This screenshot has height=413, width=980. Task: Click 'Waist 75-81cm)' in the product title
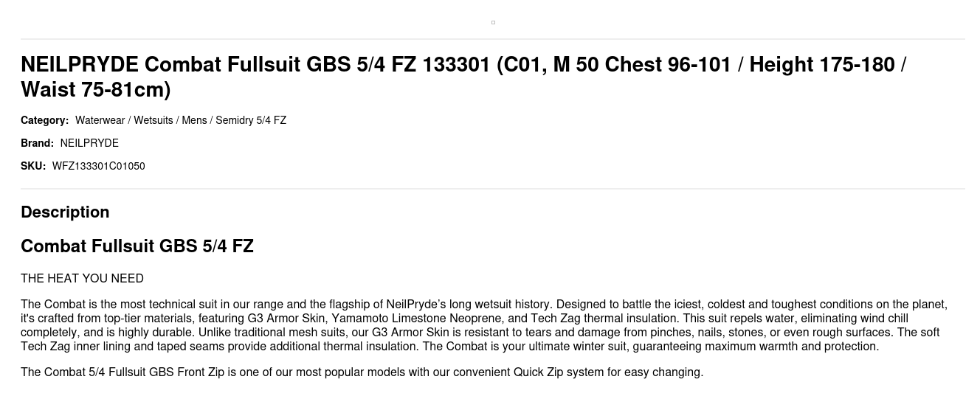(x=95, y=90)
